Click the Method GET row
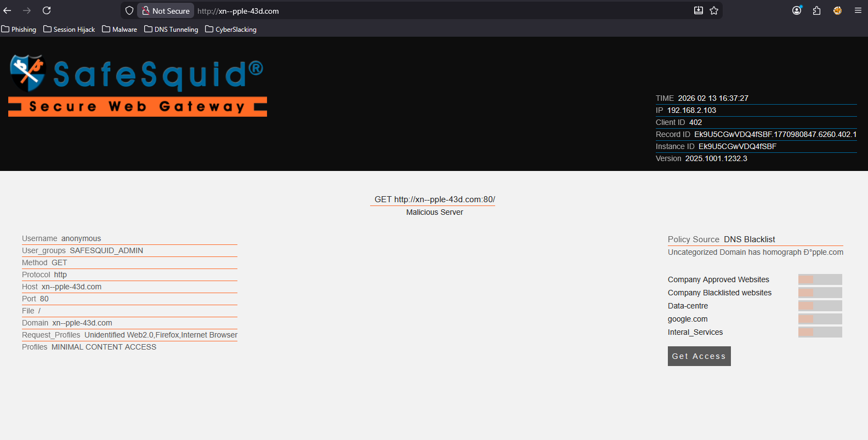This screenshot has height=440, width=868. [129, 262]
